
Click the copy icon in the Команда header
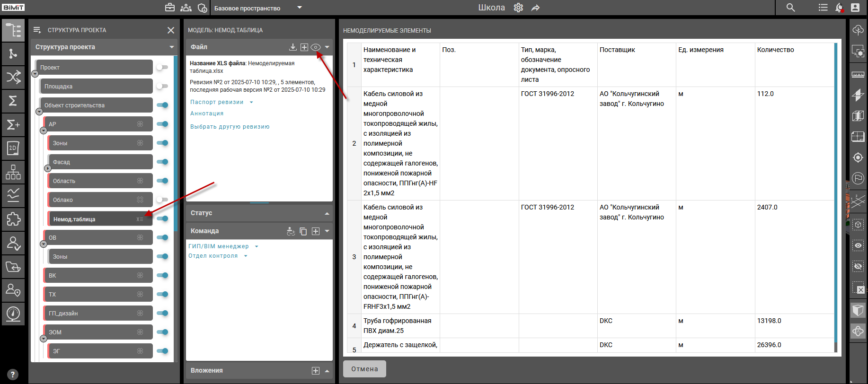[x=303, y=231]
